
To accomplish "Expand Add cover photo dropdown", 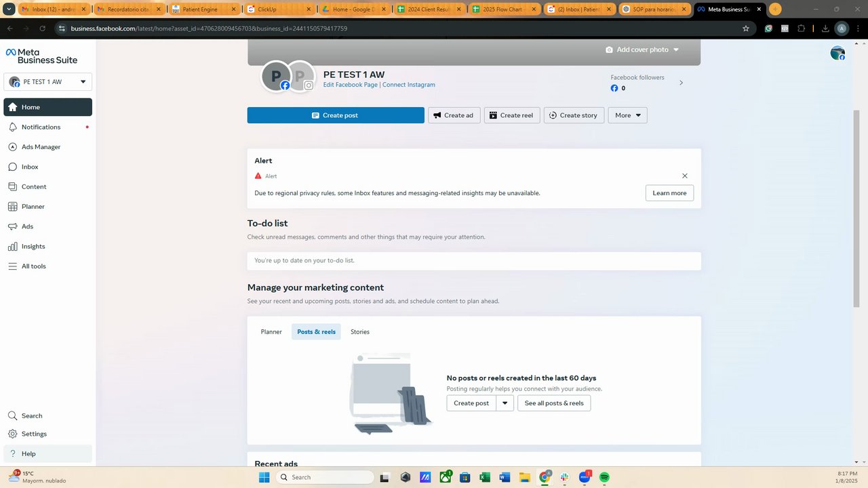I will pos(642,49).
